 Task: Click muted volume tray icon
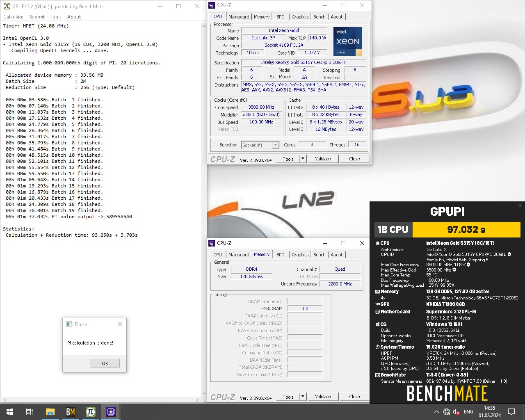(x=456, y=412)
